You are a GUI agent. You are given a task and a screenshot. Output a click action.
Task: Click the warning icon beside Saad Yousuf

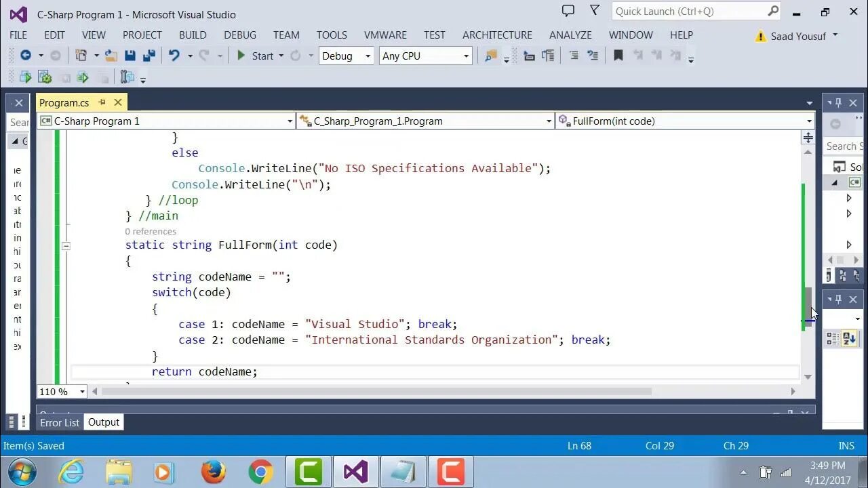click(x=761, y=36)
